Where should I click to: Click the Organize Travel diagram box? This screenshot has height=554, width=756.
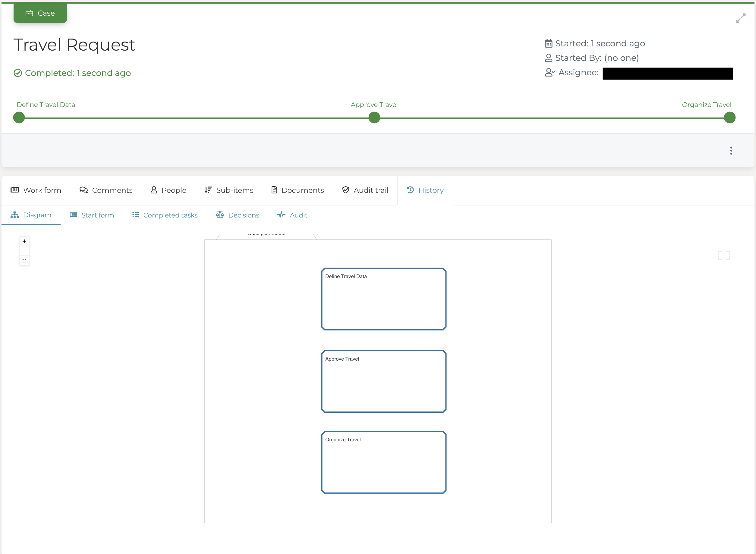click(x=384, y=462)
